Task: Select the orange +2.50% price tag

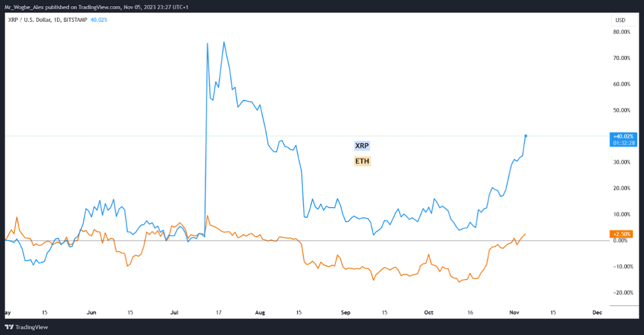Action: pyautogui.click(x=621, y=234)
